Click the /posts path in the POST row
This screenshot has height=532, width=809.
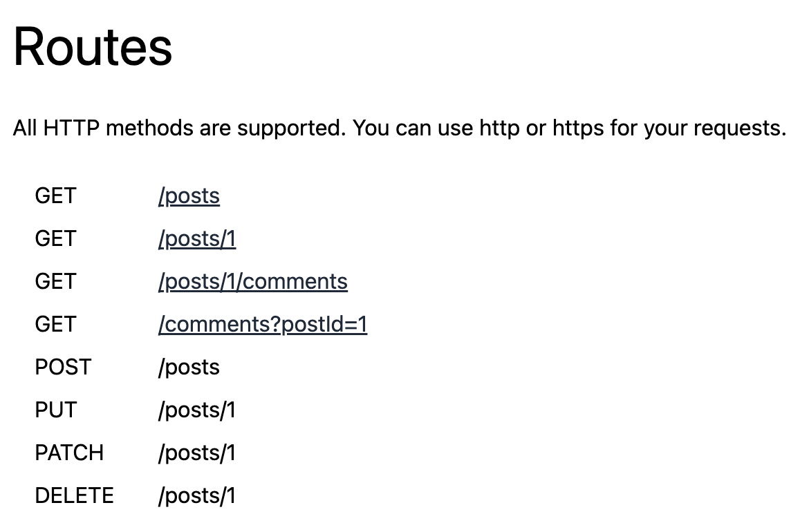click(x=189, y=368)
